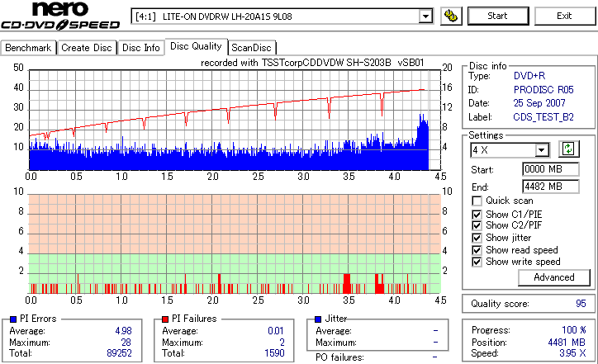Image resolution: width=598 pixels, height=364 pixels.
Task: Expand the drive selection dropdown arrow
Action: pos(425,17)
